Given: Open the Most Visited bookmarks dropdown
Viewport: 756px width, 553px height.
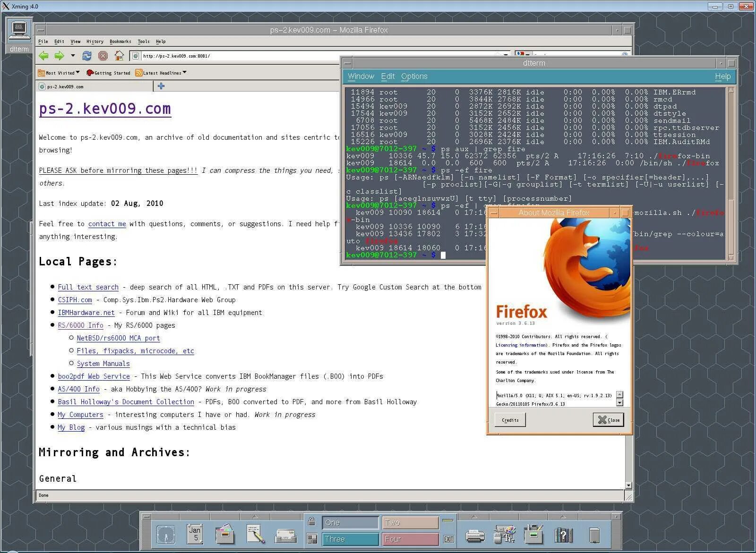Looking at the screenshot, I should point(59,73).
